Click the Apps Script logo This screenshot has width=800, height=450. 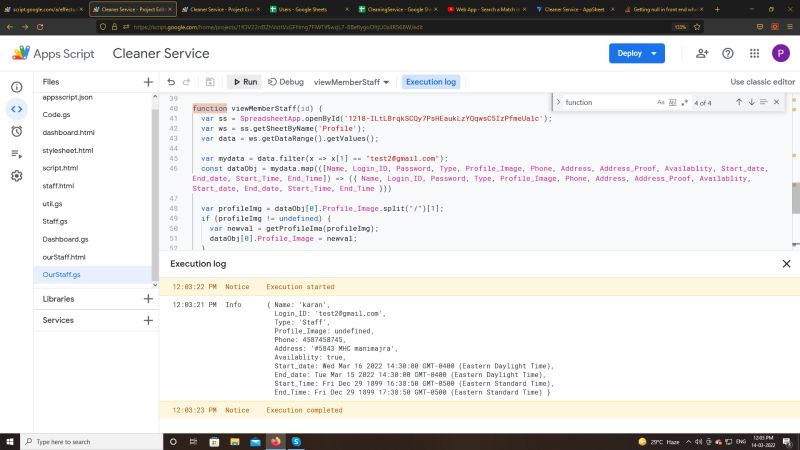(x=53, y=54)
